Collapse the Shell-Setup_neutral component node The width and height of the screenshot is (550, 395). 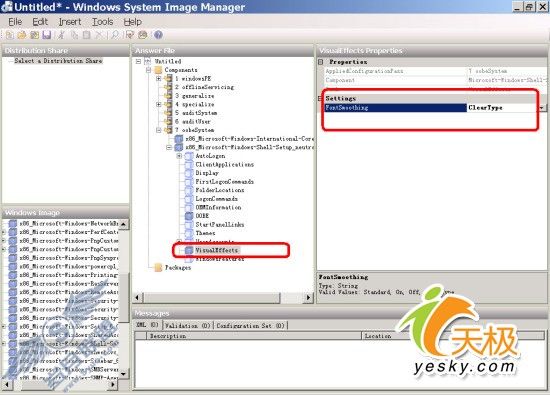click(169, 147)
